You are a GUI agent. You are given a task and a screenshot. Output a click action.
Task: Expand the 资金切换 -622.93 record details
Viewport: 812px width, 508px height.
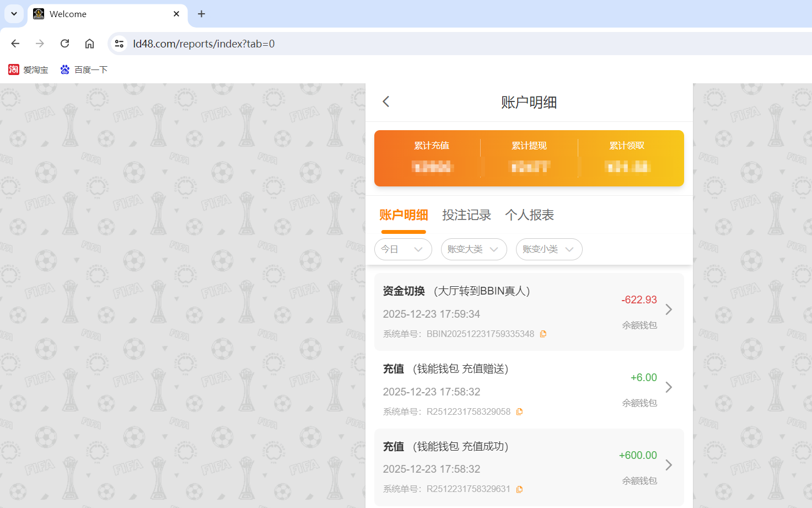coord(669,309)
